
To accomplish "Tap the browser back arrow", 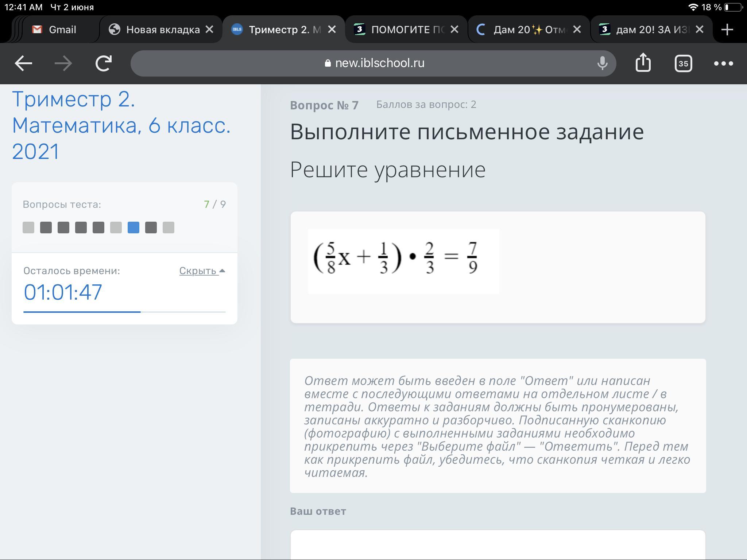I will 23,63.
